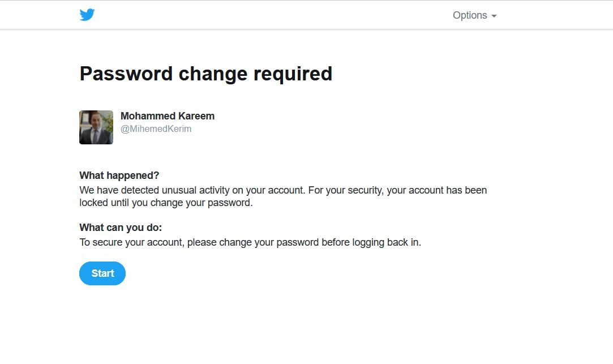The height and width of the screenshot is (364, 613).
Task: Click the What happened? subheading
Action: (119, 175)
